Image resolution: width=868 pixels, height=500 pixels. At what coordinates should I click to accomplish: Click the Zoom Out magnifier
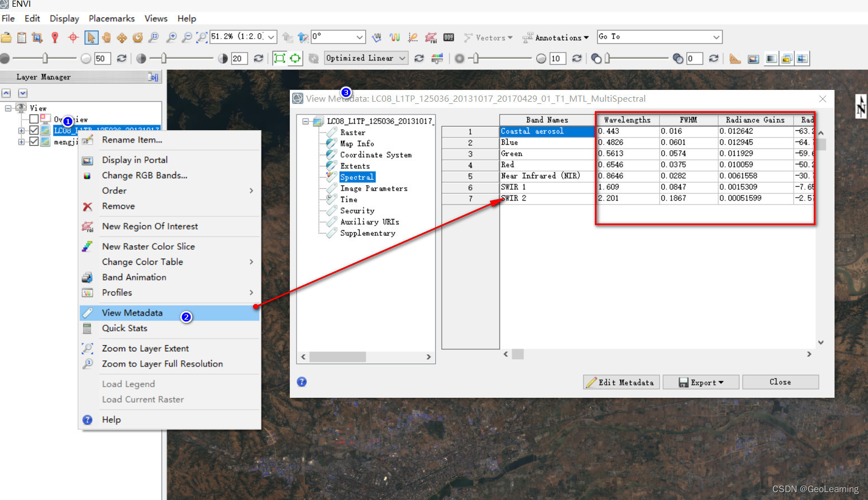point(187,37)
